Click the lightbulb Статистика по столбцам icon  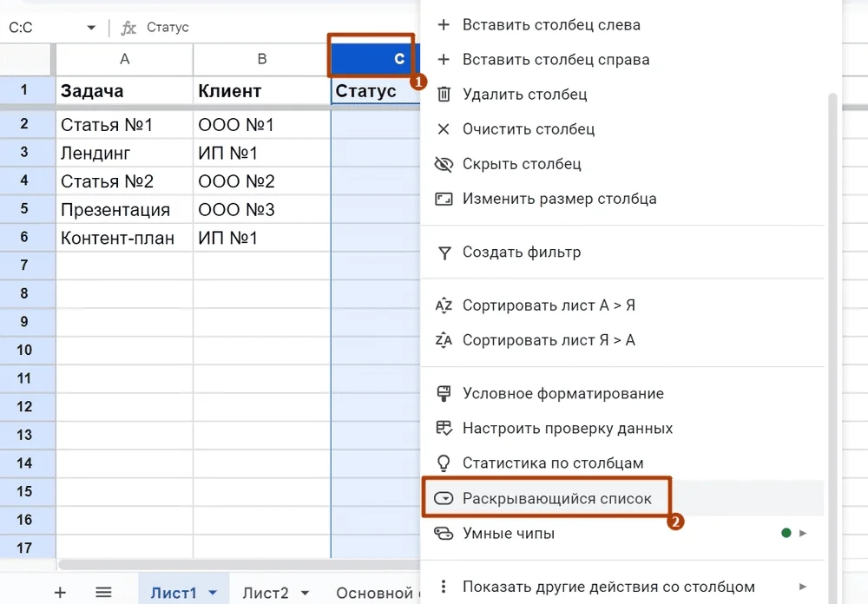pos(444,463)
